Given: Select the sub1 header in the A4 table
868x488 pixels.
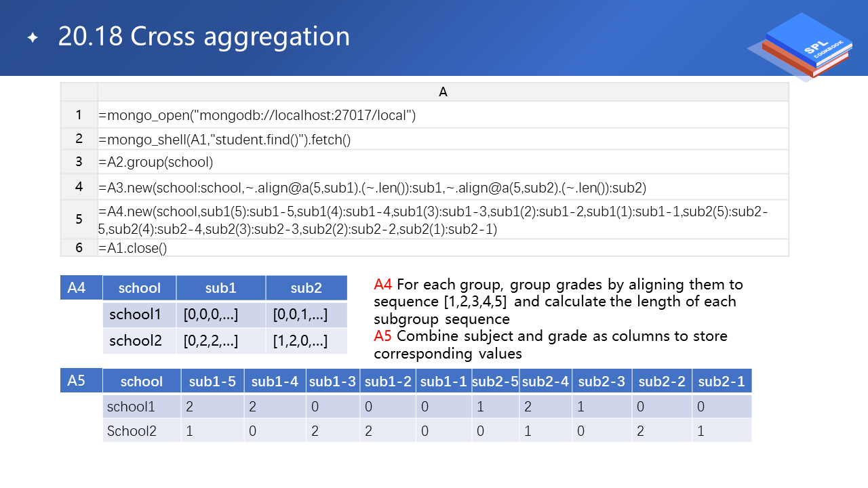Looking at the screenshot, I should coord(220,288).
